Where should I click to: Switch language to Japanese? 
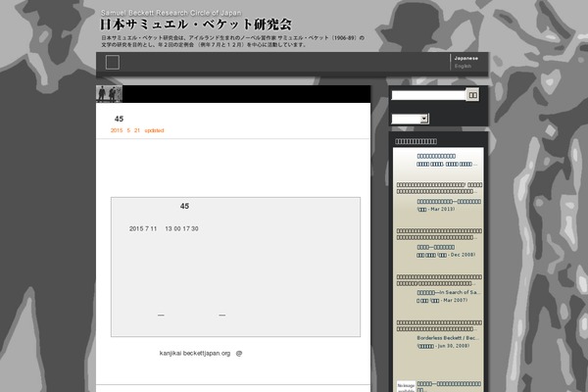coord(466,58)
